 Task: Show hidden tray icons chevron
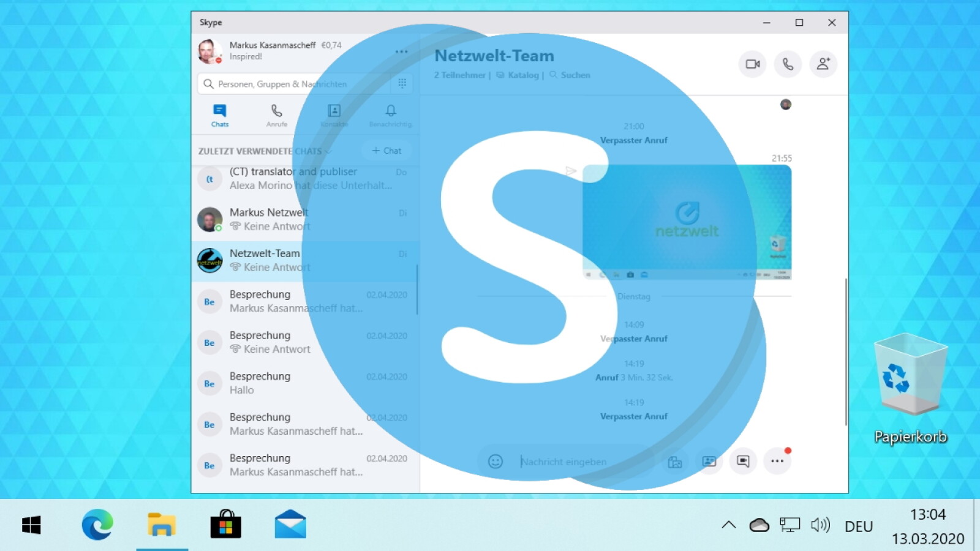coord(728,525)
